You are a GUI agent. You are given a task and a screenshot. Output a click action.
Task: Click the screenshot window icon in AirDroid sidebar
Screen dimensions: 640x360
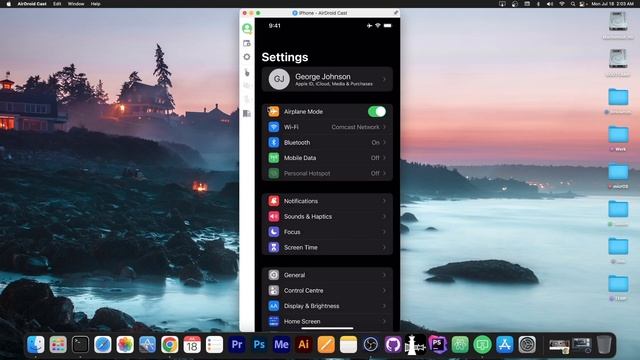click(x=247, y=43)
